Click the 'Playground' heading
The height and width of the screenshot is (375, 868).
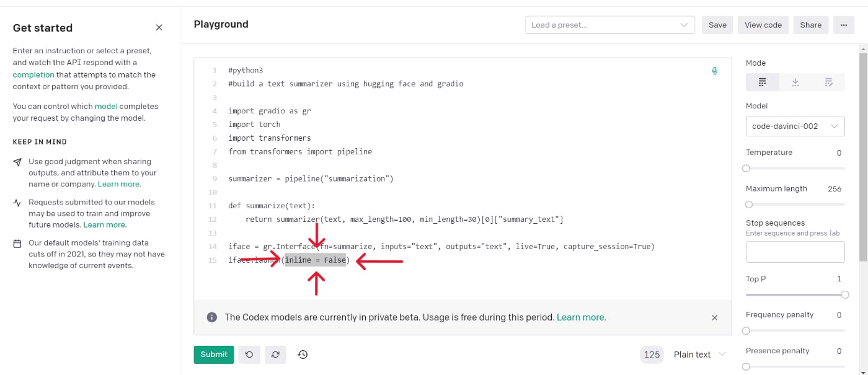[x=221, y=24]
